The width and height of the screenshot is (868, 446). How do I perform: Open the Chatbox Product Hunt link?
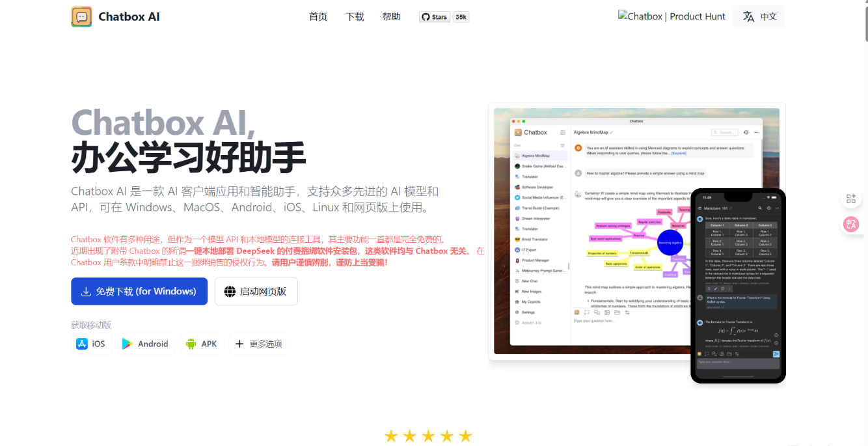[x=671, y=16]
